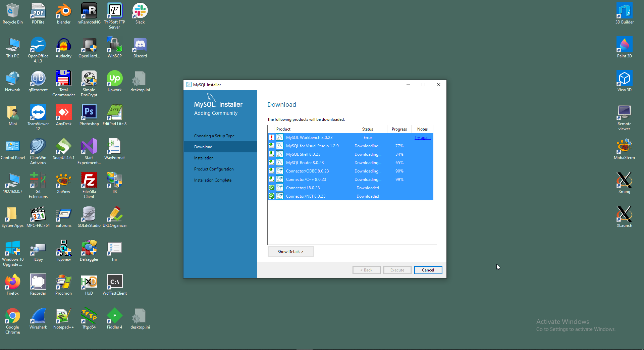Click the 3D Builder desktop icon
644x350 pixels.
click(x=625, y=14)
